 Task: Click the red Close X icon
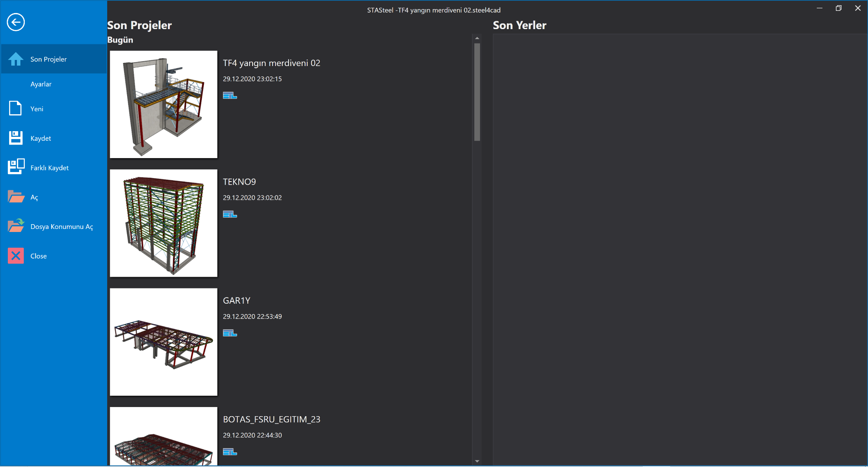pyautogui.click(x=16, y=256)
